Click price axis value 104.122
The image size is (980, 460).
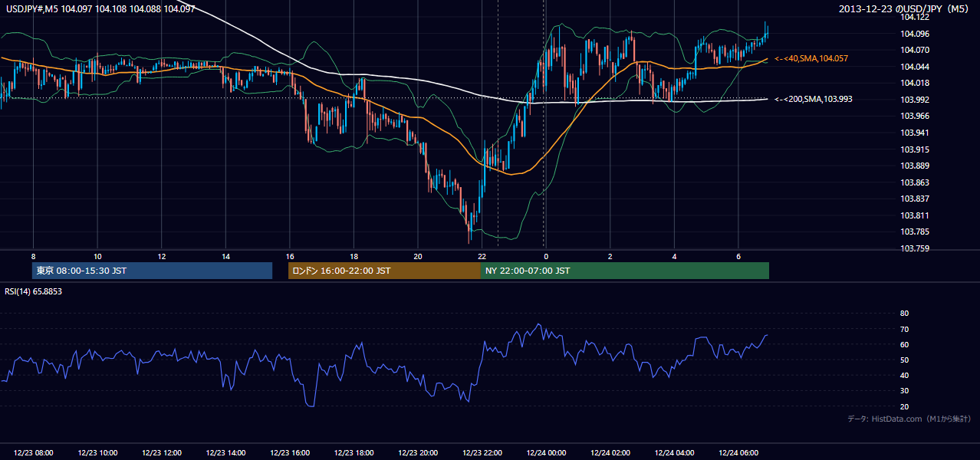click(915, 17)
